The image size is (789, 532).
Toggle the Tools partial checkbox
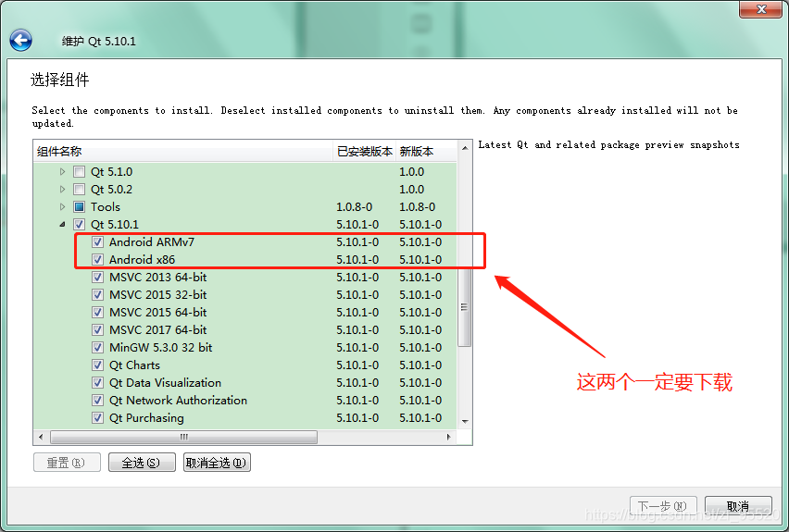coord(79,207)
